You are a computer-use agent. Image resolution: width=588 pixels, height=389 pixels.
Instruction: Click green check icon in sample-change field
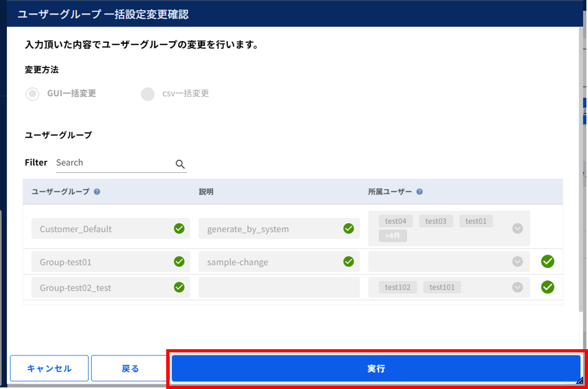click(348, 262)
